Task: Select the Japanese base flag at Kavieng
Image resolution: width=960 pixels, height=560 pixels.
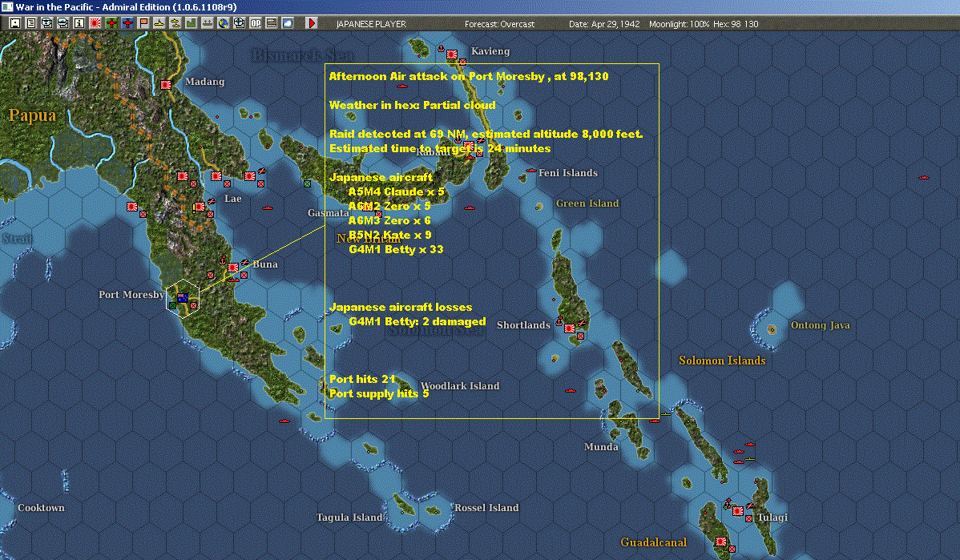Action: 452,54
